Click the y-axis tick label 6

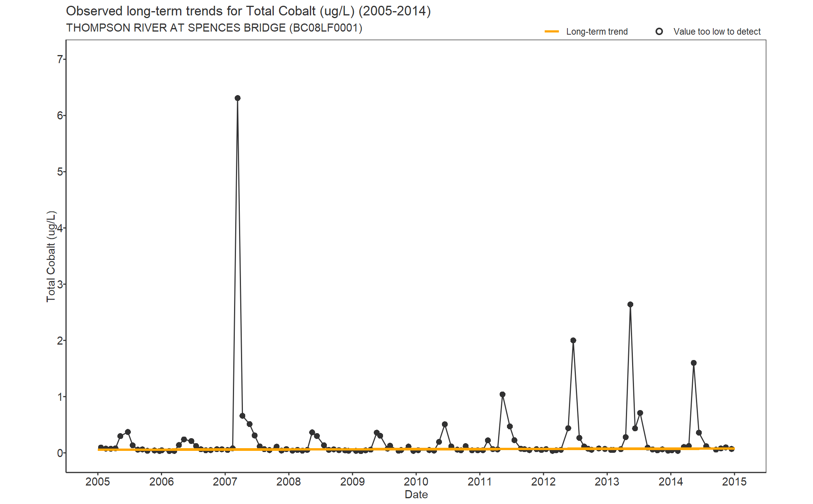tap(60, 116)
